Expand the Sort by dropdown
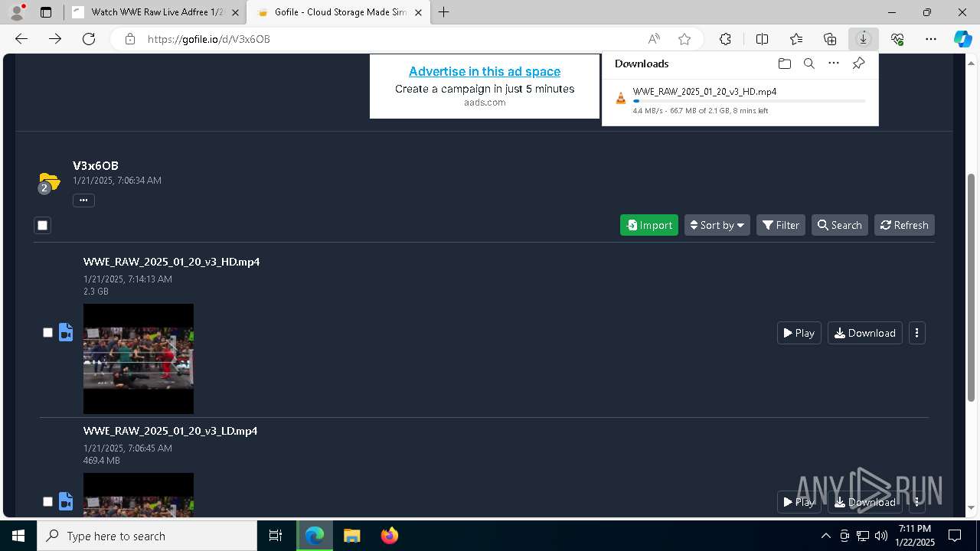Image resolution: width=980 pixels, height=551 pixels. 717,225
